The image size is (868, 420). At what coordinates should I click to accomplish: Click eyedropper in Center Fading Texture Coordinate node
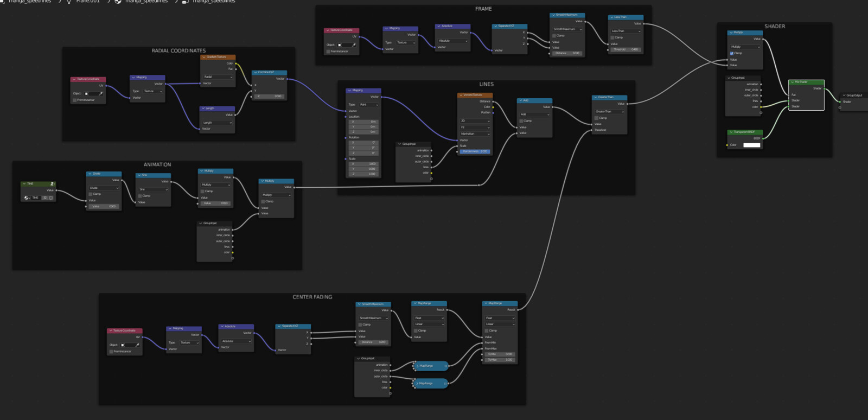point(137,345)
